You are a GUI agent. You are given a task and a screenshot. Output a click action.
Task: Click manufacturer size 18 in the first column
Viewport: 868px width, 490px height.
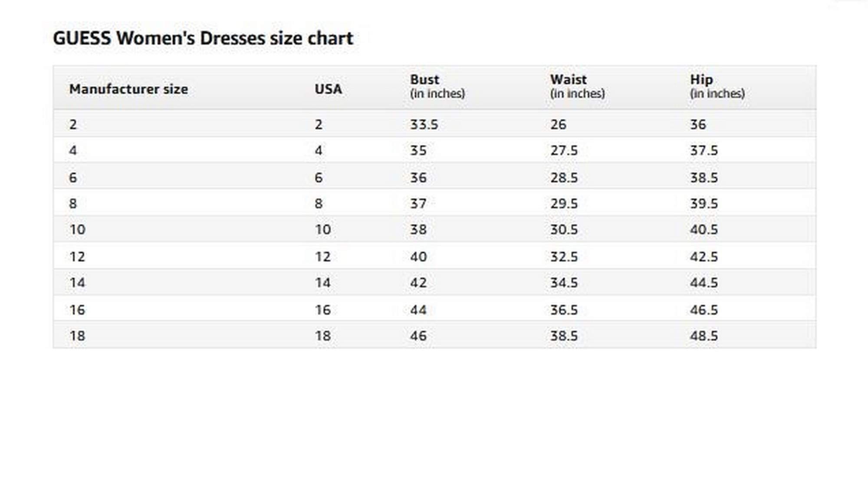[77, 336]
